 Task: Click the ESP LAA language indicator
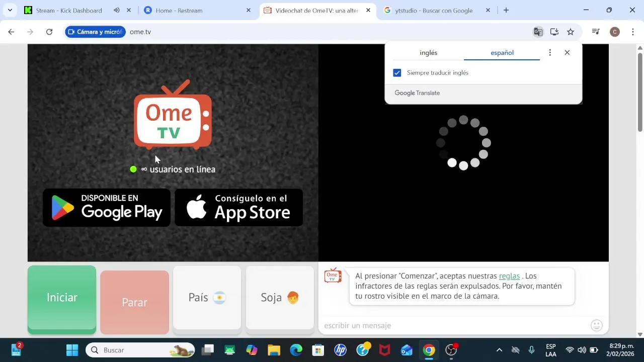550,350
